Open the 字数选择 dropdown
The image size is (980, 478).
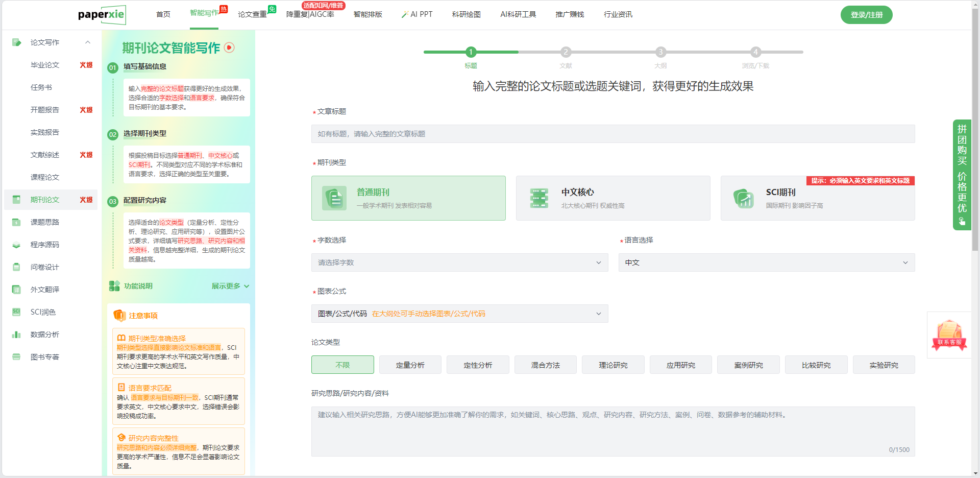coord(459,262)
